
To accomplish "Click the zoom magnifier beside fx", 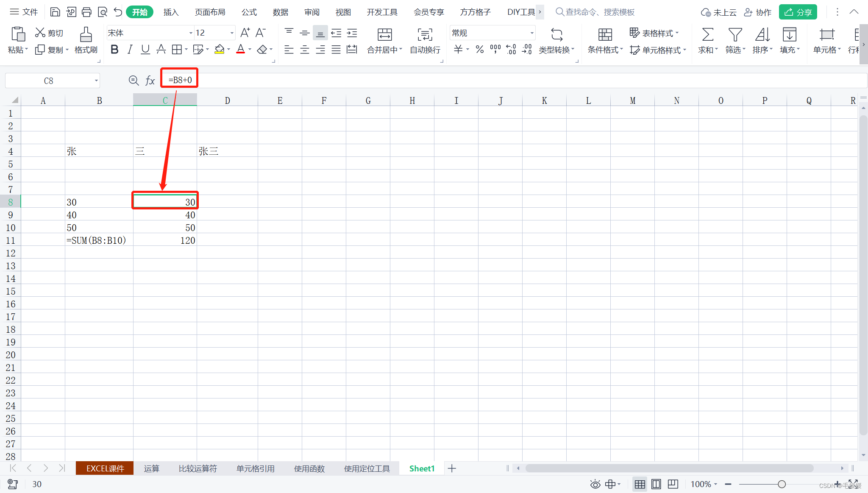I will tap(134, 80).
